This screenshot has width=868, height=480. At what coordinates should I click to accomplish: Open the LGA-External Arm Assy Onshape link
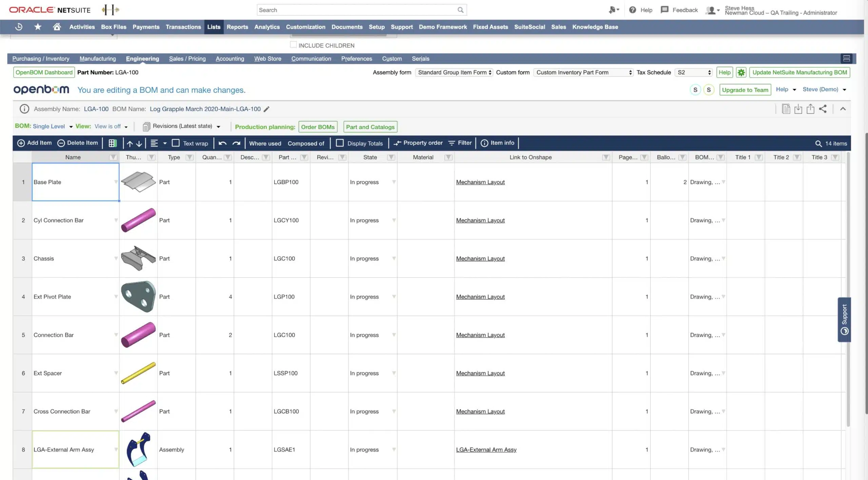click(x=486, y=449)
